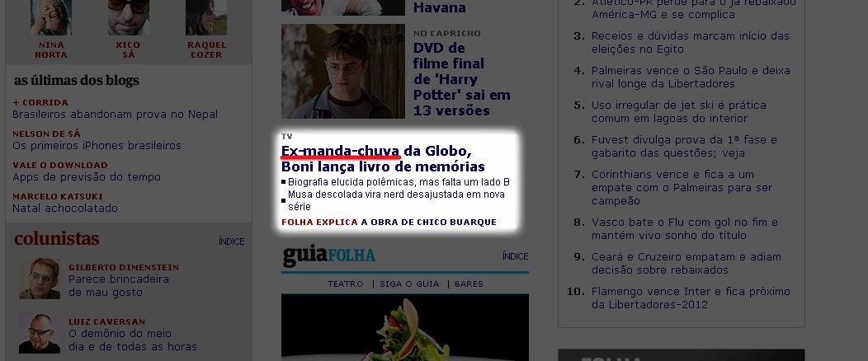Read 'Brasileiros abandonam prova no Nepal'
The width and height of the screenshot is (868, 361).
(116, 115)
